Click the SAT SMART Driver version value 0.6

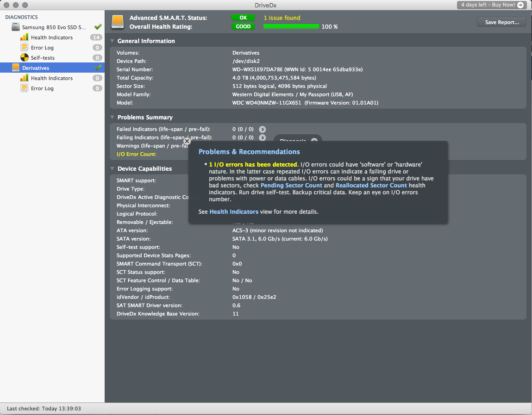pyautogui.click(x=236, y=305)
